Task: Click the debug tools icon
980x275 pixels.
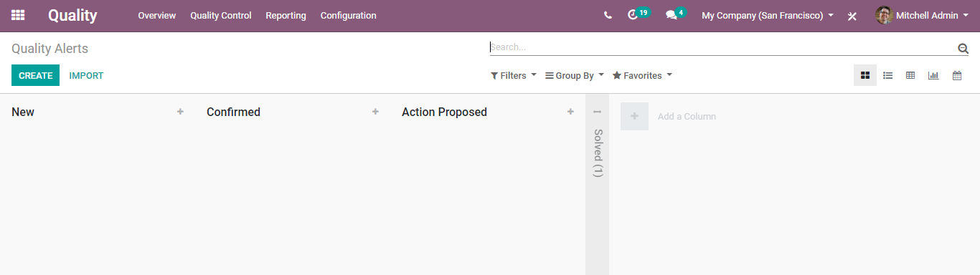Action: pos(852,16)
